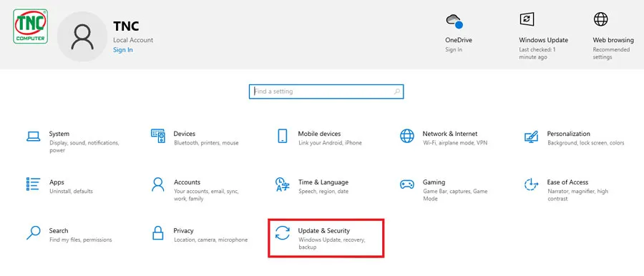Open the Accounts category title
This screenshot has width=644, height=276.
coord(187,182)
